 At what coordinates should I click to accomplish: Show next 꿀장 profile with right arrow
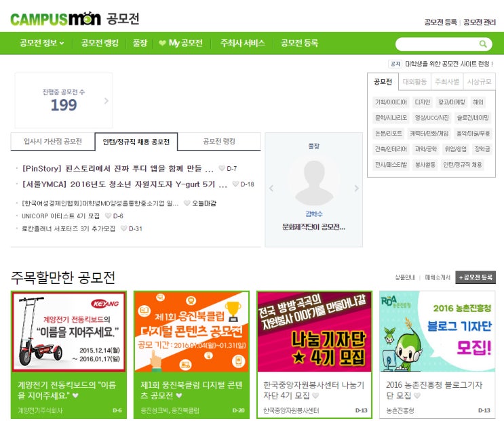pos(356,188)
